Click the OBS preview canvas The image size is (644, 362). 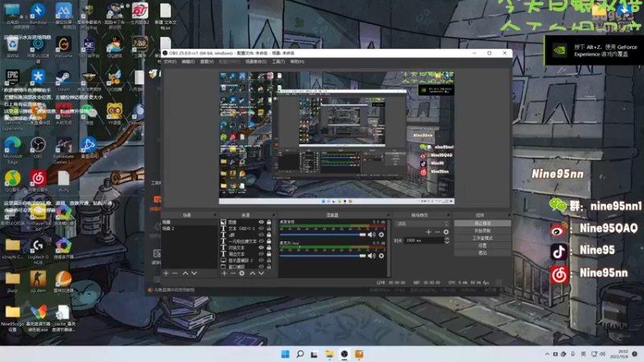(336, 138)
